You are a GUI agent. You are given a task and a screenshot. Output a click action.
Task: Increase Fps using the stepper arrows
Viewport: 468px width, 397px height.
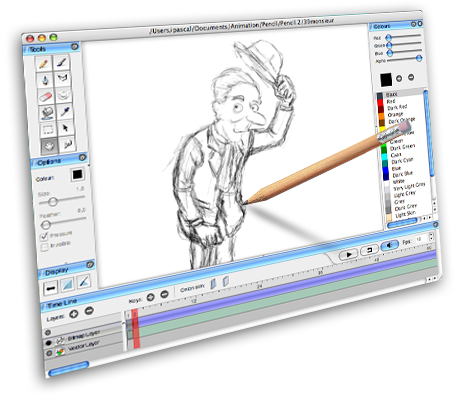click(x=431, y=235)
